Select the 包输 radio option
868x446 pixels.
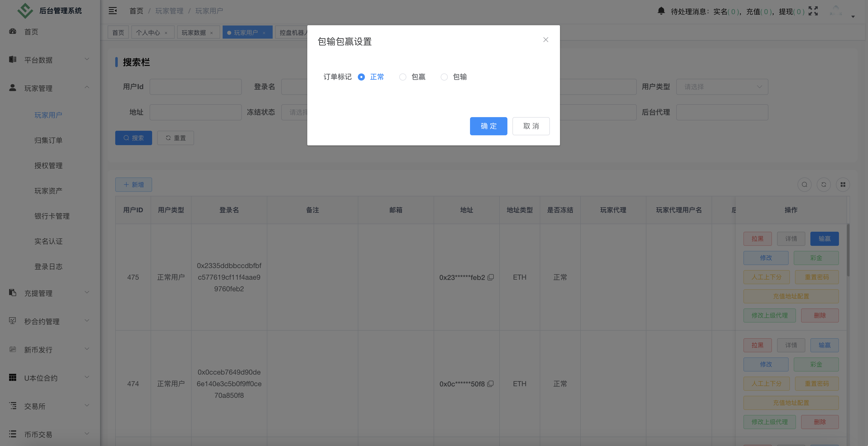(x=444, y=77)
